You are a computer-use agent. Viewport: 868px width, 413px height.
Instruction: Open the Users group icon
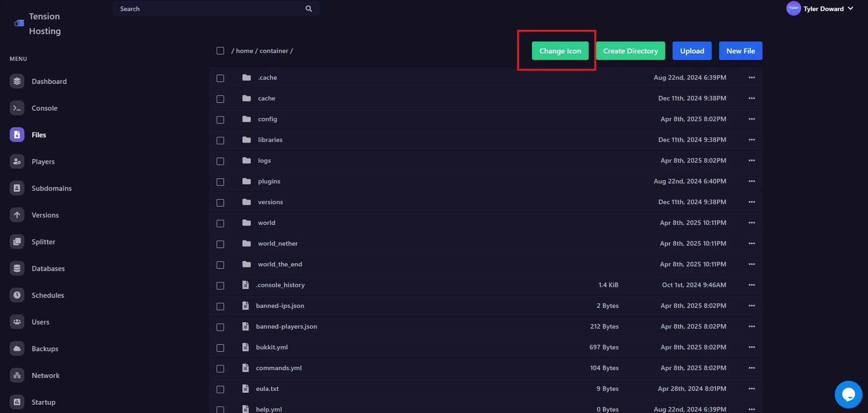pyautogui.click(x=17, y=322)
